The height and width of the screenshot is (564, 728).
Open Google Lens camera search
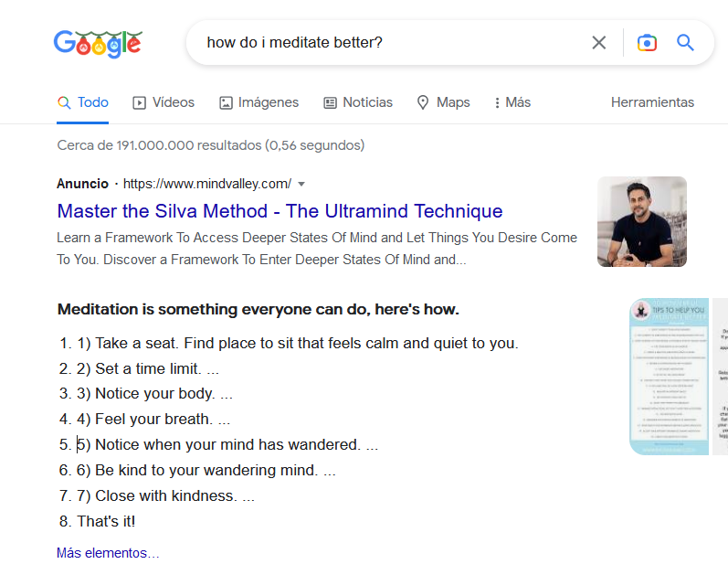click(647, 43)
